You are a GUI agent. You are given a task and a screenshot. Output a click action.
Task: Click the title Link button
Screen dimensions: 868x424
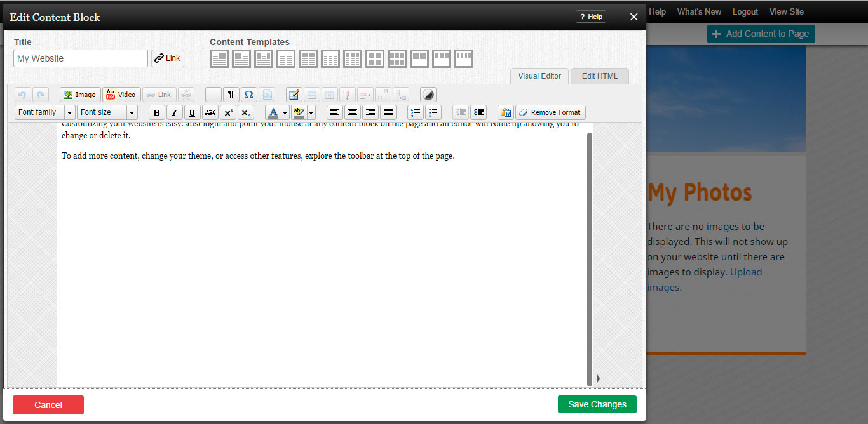click(x=168, y=58)
